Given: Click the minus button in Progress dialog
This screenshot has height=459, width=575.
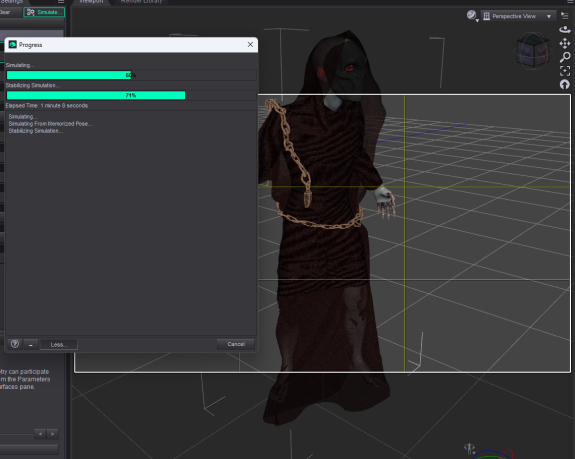Looking at the screenshot, I should pos(31,344).
